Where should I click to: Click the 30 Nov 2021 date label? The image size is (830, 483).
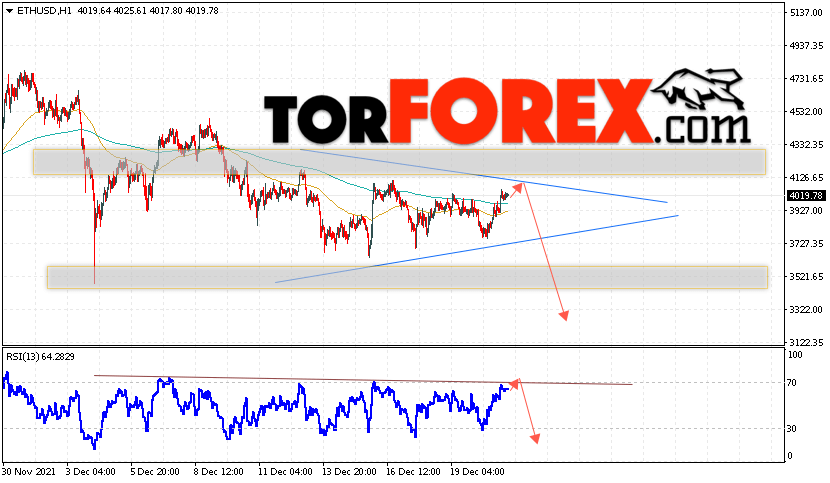click(29, 472)
